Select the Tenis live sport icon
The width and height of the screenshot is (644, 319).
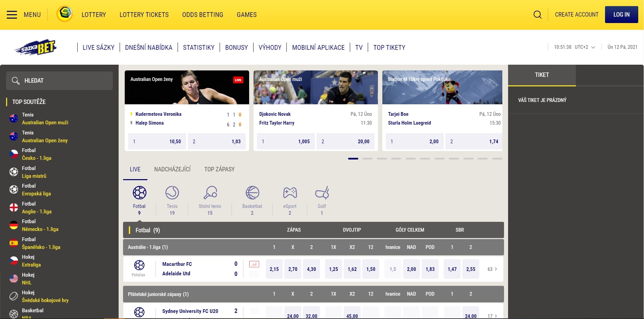coord(172,193)
